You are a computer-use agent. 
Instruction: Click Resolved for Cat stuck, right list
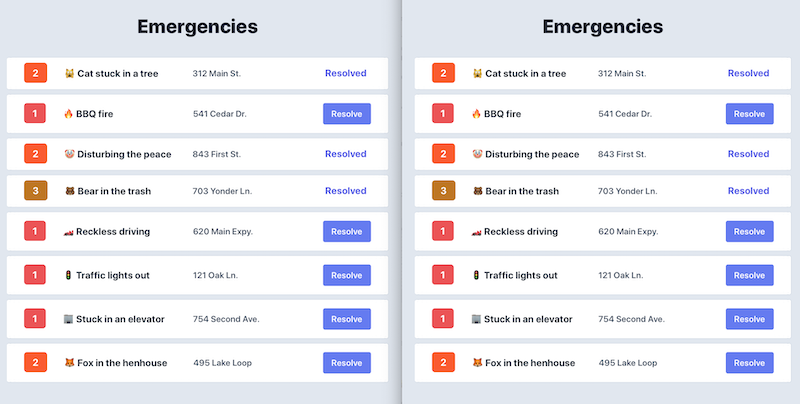point(748,73)
